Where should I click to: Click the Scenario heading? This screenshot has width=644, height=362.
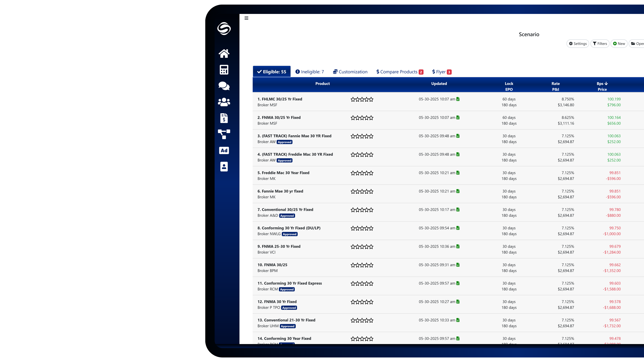coord(529,34)
